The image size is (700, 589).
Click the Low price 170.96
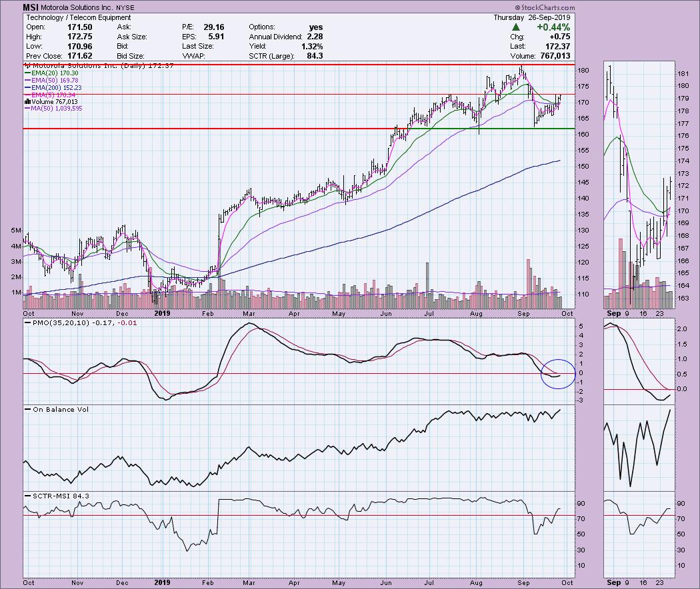pos(79,46)
